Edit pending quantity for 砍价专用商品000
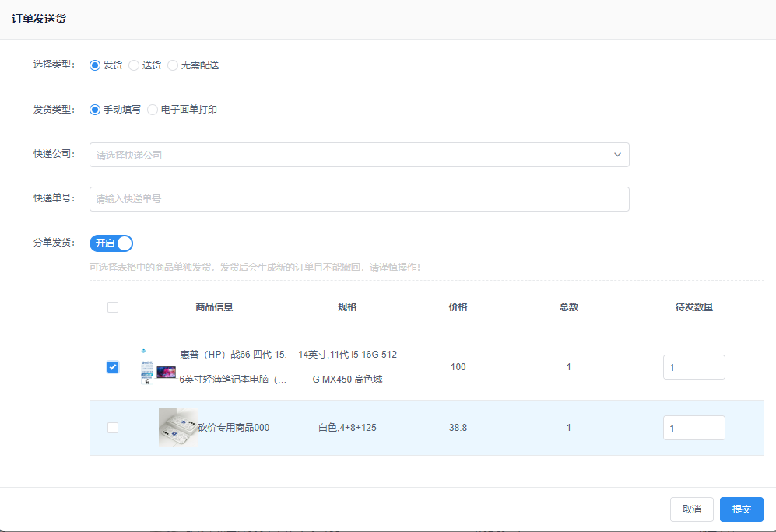 pyautogui.click(x=693, y=428)
